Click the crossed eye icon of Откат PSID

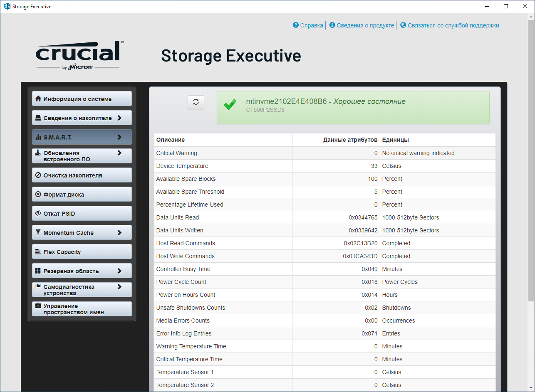pos(38,214)
